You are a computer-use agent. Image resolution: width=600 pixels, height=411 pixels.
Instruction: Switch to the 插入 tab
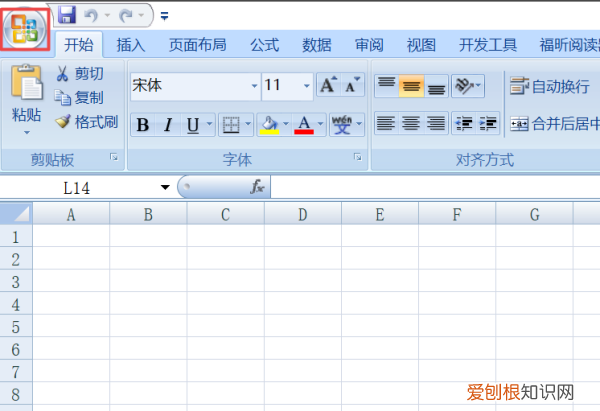click(x=131, y=45)
